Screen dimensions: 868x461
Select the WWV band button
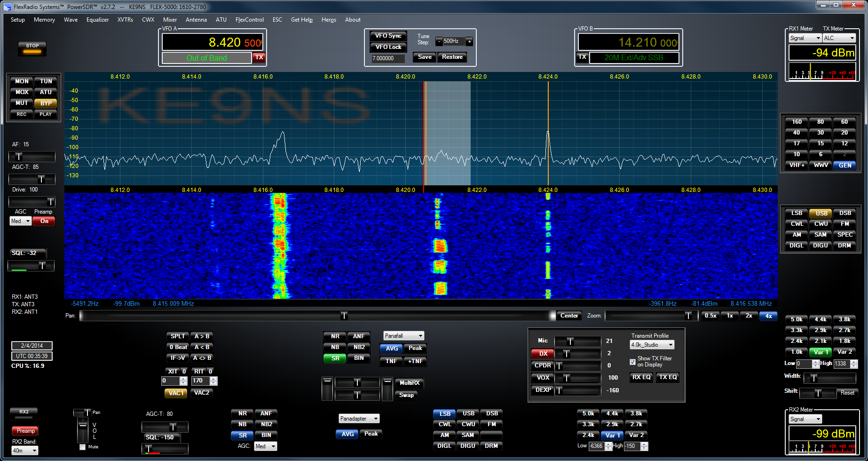(x=821, y=165)
